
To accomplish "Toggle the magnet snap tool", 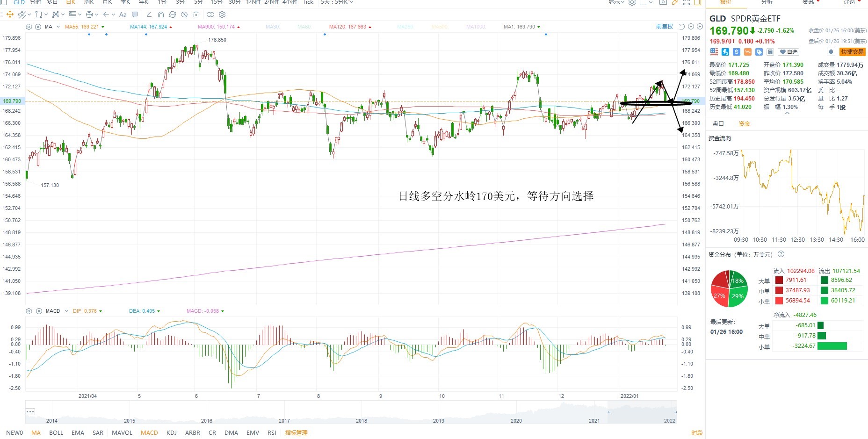I will (x=161, y=14).
